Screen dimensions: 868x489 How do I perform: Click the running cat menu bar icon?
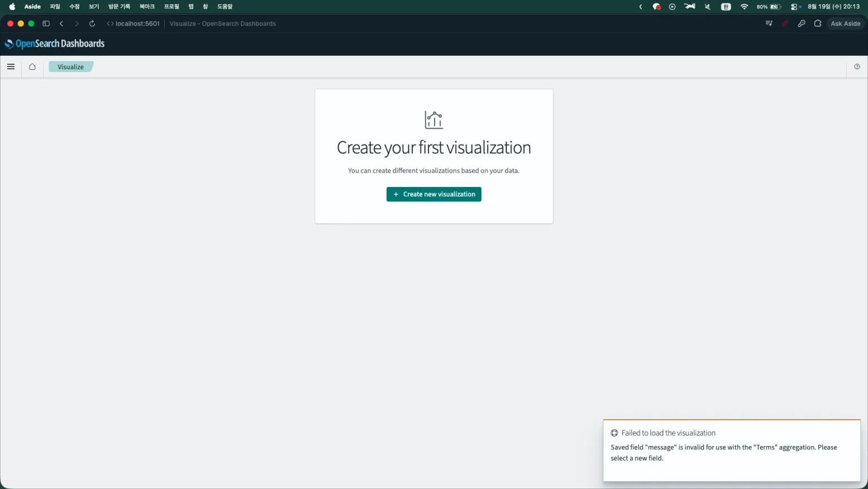tap(690, 7)
